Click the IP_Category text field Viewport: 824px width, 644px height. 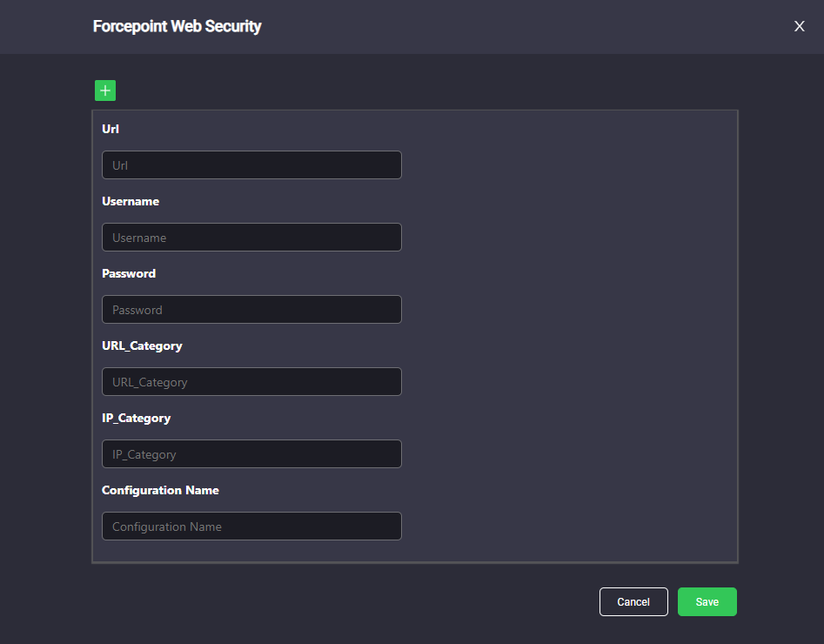click(251, 454)
